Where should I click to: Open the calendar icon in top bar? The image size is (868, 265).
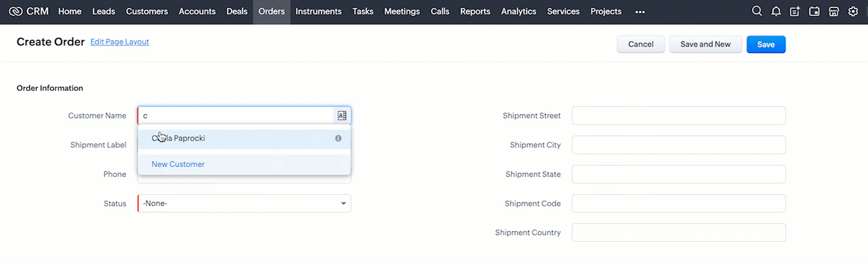click(x=814, y=12)
